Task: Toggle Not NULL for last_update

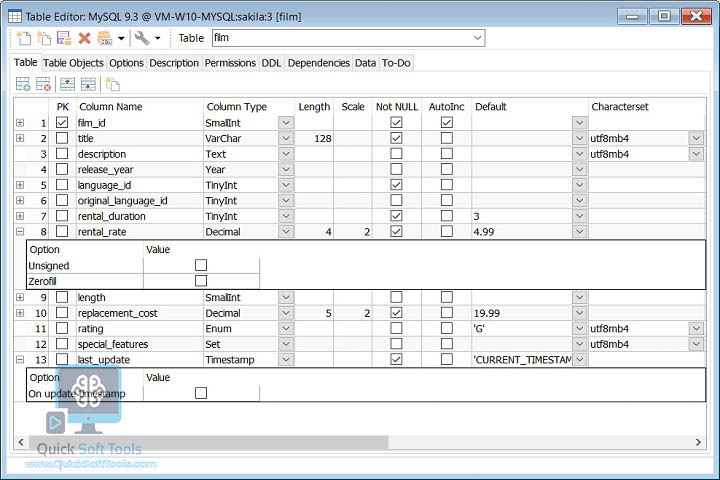Action: [x=396, y=359]
